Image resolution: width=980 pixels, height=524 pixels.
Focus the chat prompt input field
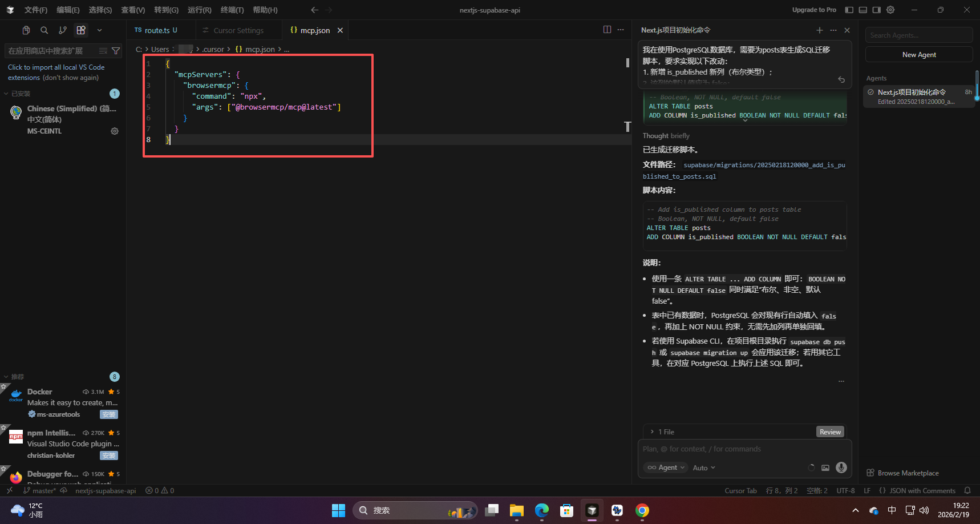(744, 449)
